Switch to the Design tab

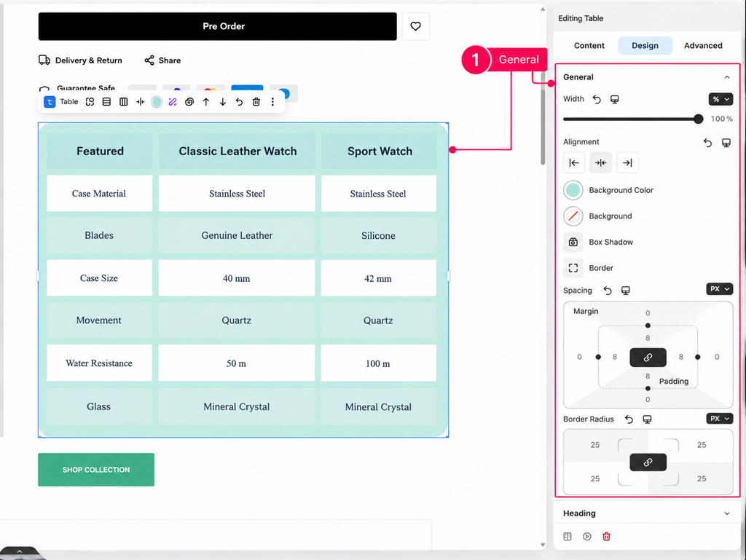tap(645, 46)
